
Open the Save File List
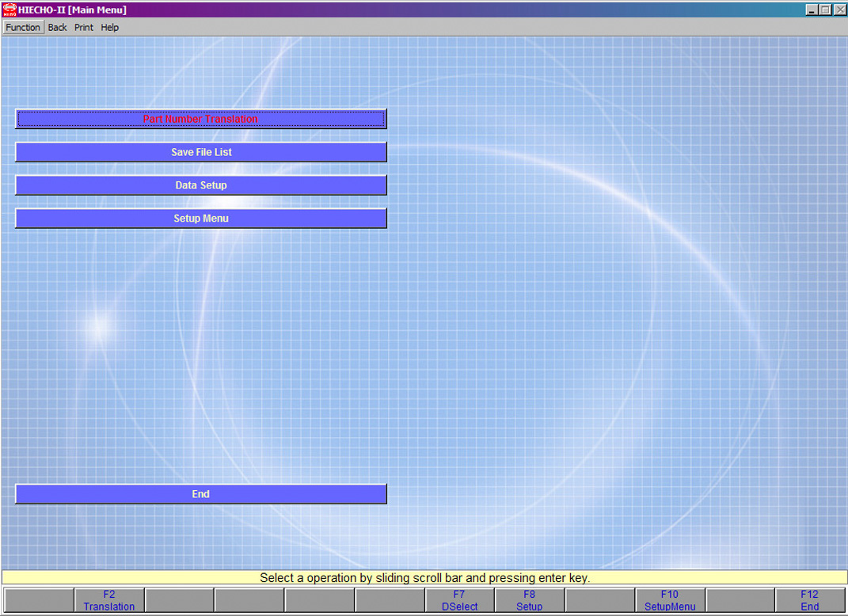(201, 152)
